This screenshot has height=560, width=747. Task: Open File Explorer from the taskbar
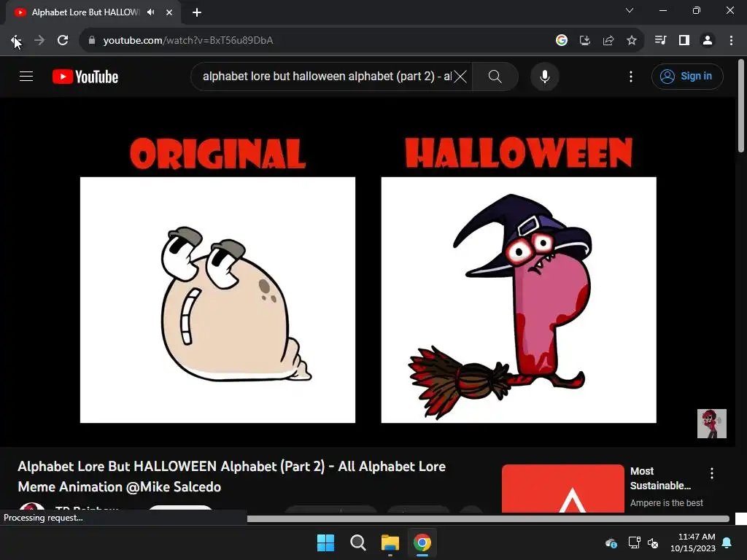(x=390, y=542)
